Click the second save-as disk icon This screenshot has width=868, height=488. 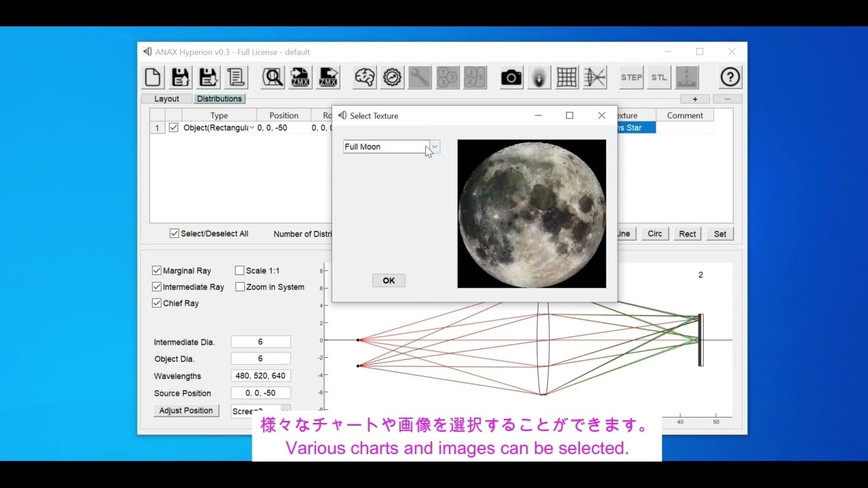pos(208,77)
